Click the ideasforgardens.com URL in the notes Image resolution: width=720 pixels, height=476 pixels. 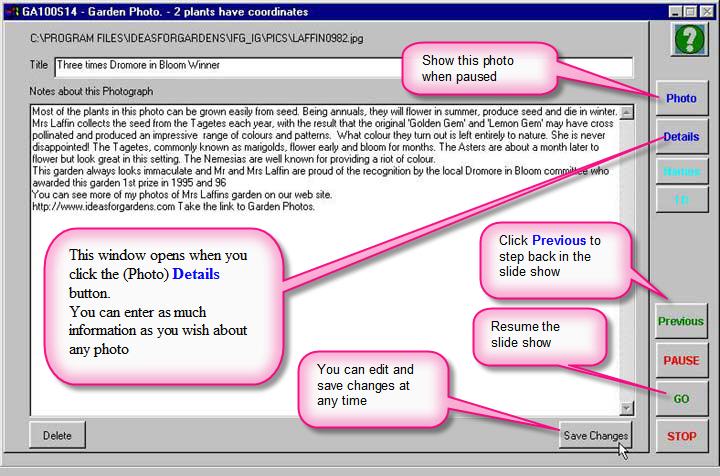(103, 207)
